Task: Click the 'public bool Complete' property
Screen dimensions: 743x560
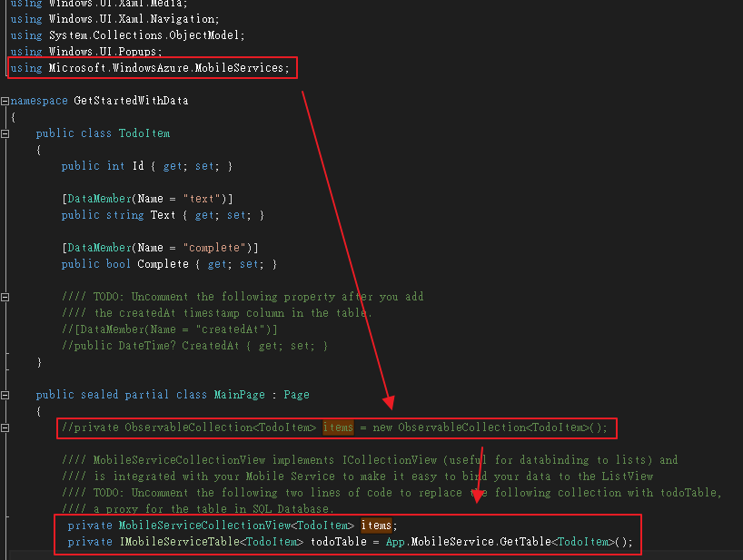Action: tap(169, 264)
